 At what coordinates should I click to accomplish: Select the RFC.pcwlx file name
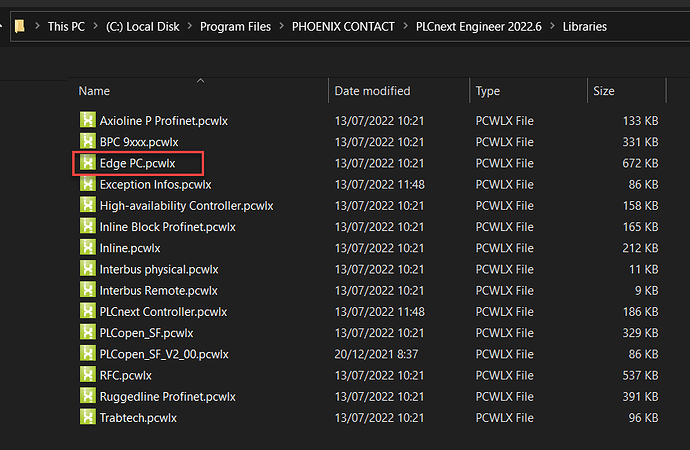point(125,375)
